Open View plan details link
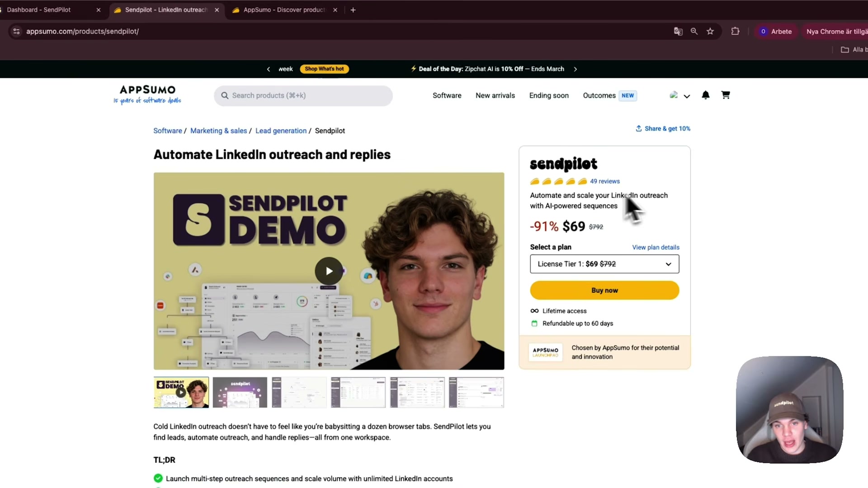 coord(656,247)
